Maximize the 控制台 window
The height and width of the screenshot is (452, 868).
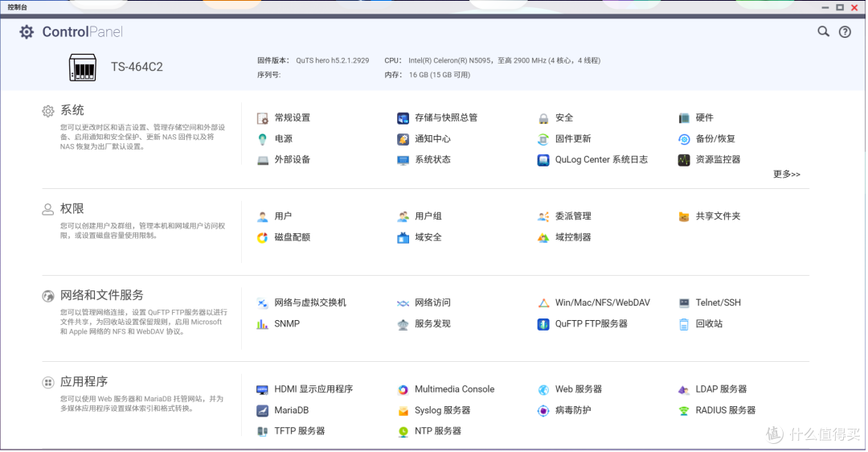[x=840, y=7]
